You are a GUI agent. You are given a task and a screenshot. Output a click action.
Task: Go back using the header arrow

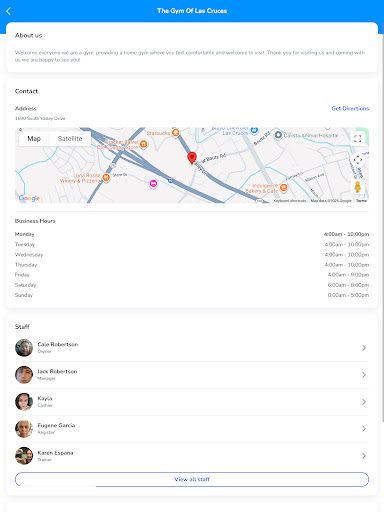pos(9,11)
